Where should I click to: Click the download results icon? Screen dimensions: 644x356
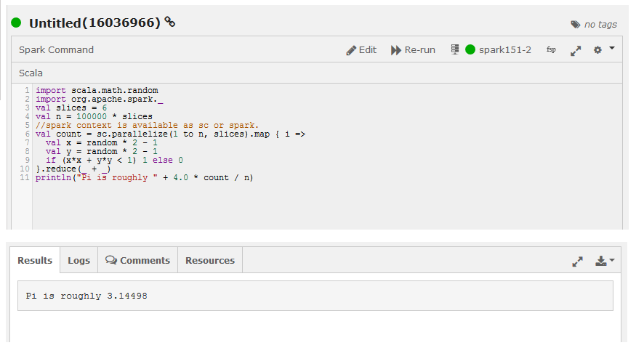click(x=601, y=261)
